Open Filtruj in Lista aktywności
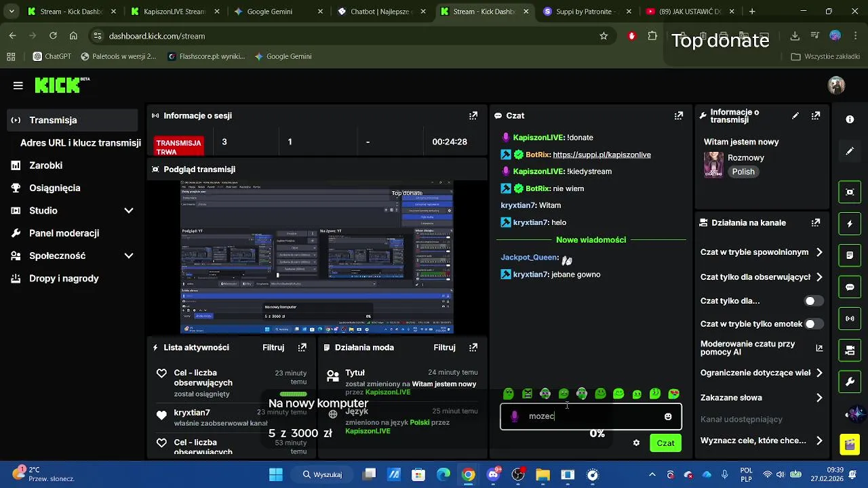Image resolution: width=868 pixels, height=488 pixels. tap(273, 348)
